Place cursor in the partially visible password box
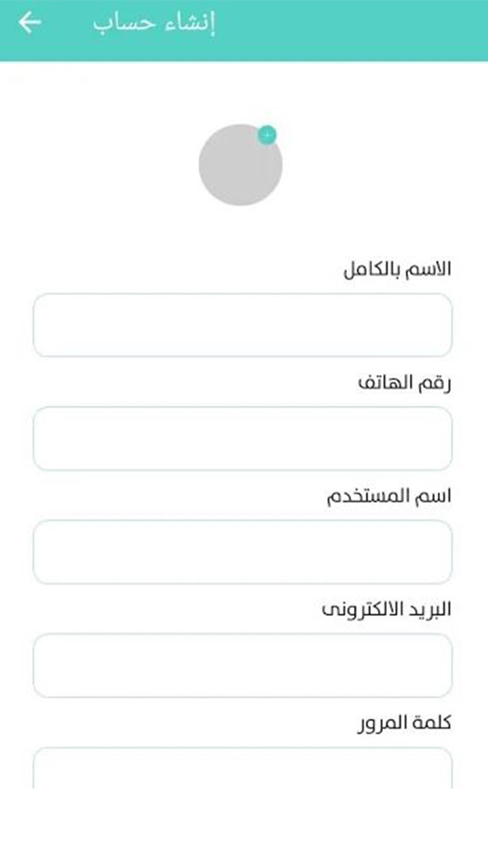Screen dimensions: 488x868 point(243,767)
